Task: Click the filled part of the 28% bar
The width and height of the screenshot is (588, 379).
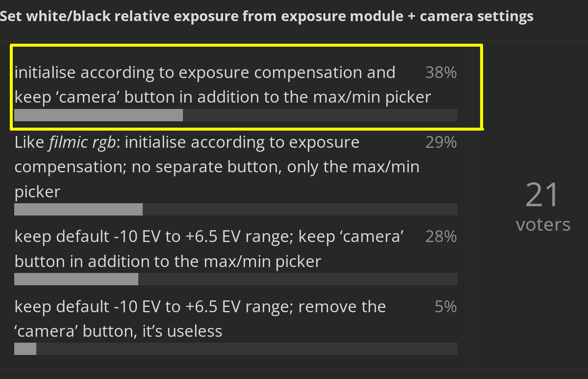Action: point(76,279)
